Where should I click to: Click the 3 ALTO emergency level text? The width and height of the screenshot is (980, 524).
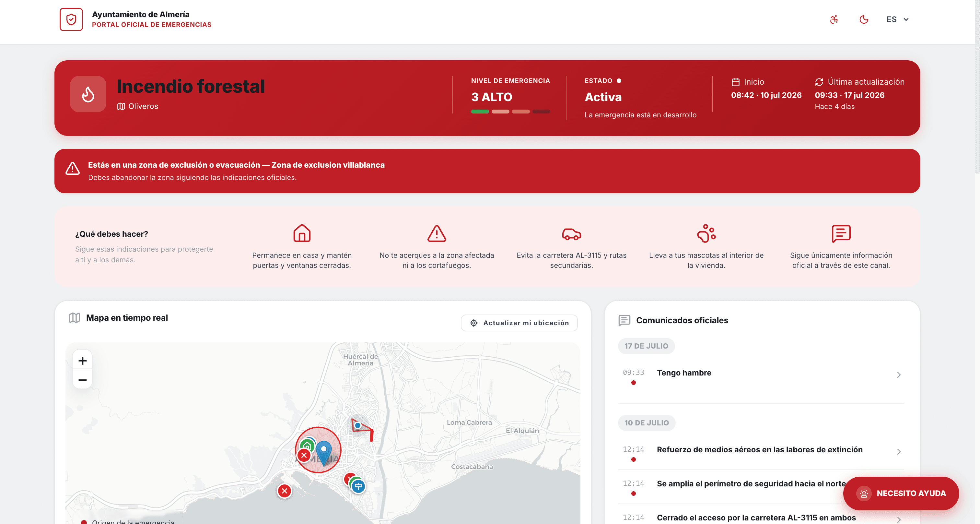click(492, 97)
